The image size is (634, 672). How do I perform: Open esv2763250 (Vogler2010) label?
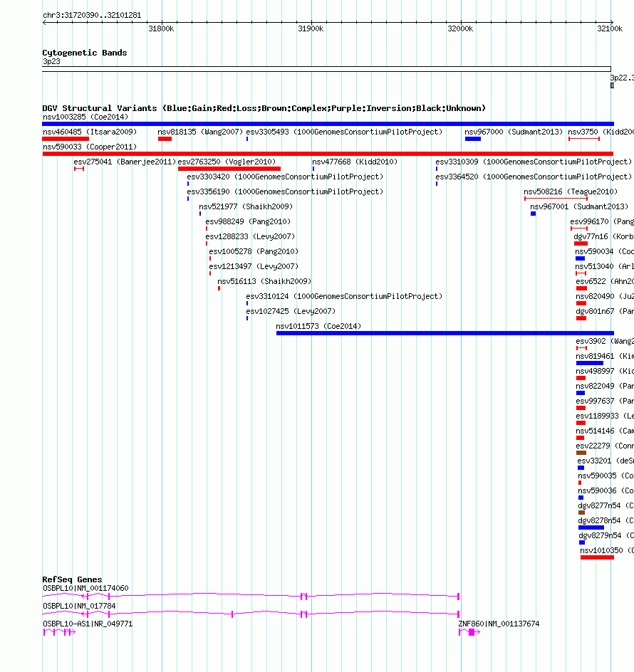227,162
